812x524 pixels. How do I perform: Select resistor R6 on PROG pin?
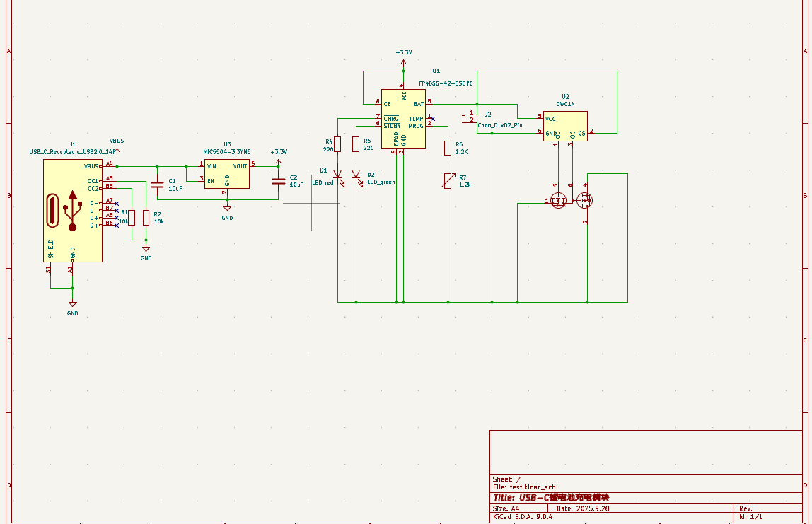point(447,148)
